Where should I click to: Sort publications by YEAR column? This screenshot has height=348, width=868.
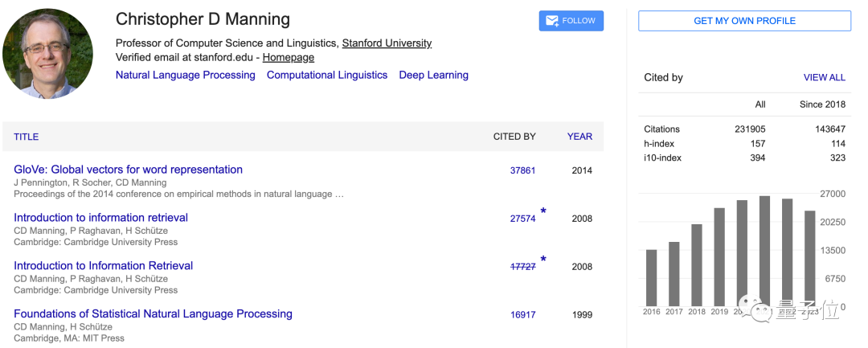pos(579,137)
